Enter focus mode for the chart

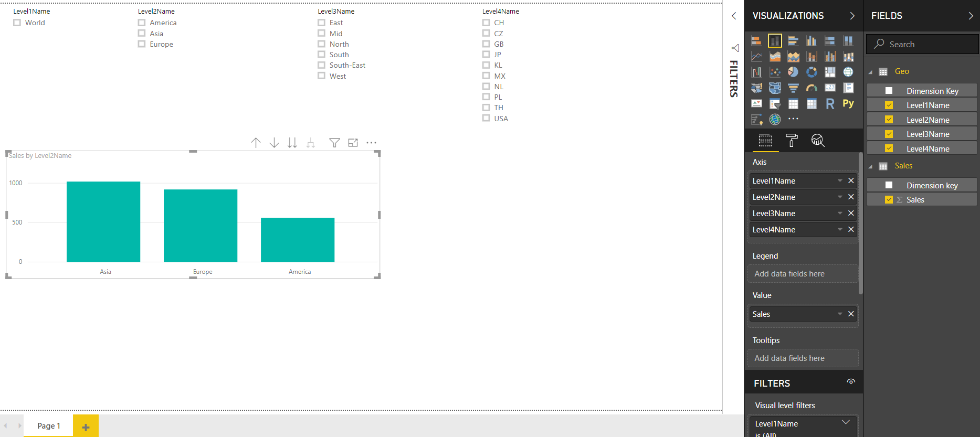[353, 143]
